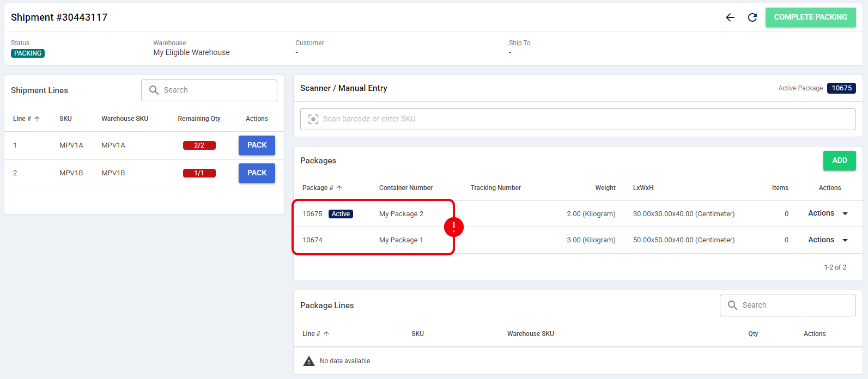Click the 2/2 remaining quantity badge
This screenshot has height=379, width=868.
pos(199,145)
